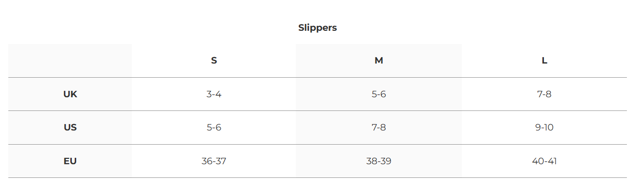Click the Slippers table title

317,28
